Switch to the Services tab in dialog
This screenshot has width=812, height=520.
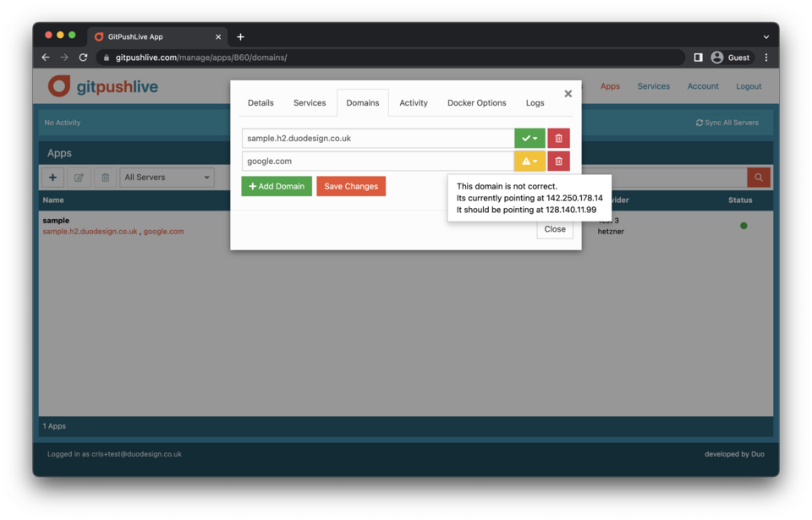[310, 102]
